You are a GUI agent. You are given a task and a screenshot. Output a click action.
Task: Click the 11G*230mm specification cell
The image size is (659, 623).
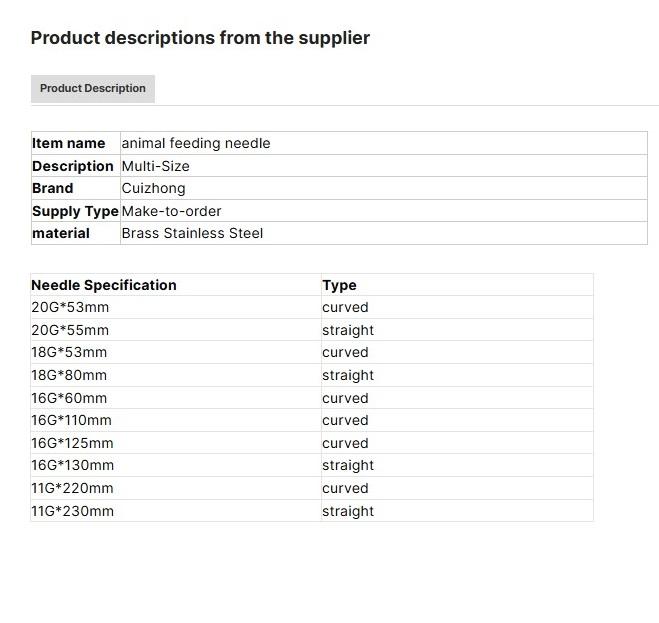tap(72, 511)
